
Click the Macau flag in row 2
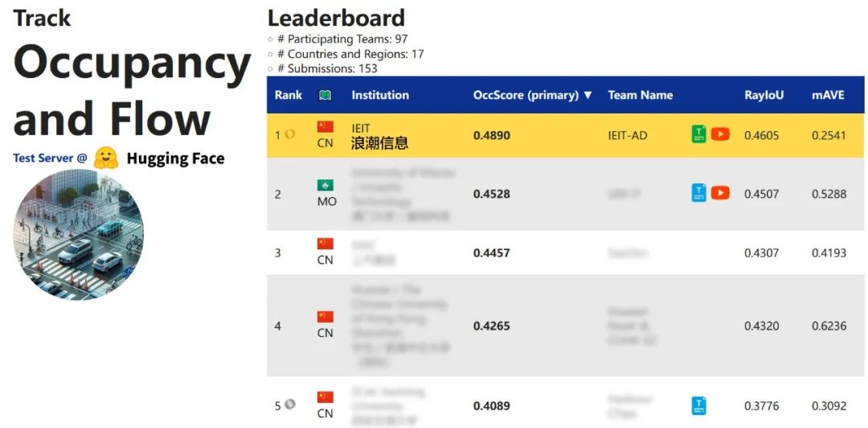tap(325, 185)
